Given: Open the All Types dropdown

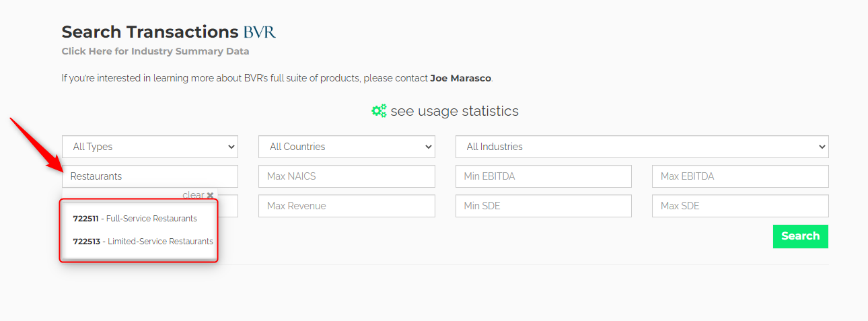Looking at the screenshot, I should point(149,147).
